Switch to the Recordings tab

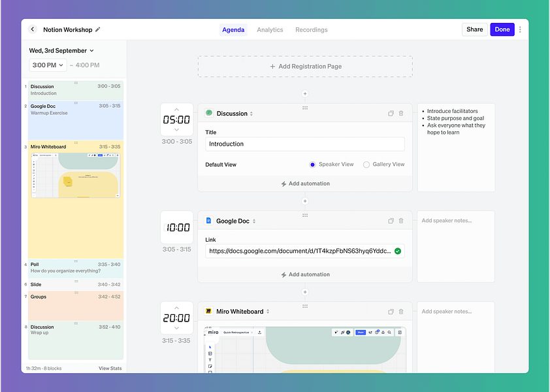(311, 30)
